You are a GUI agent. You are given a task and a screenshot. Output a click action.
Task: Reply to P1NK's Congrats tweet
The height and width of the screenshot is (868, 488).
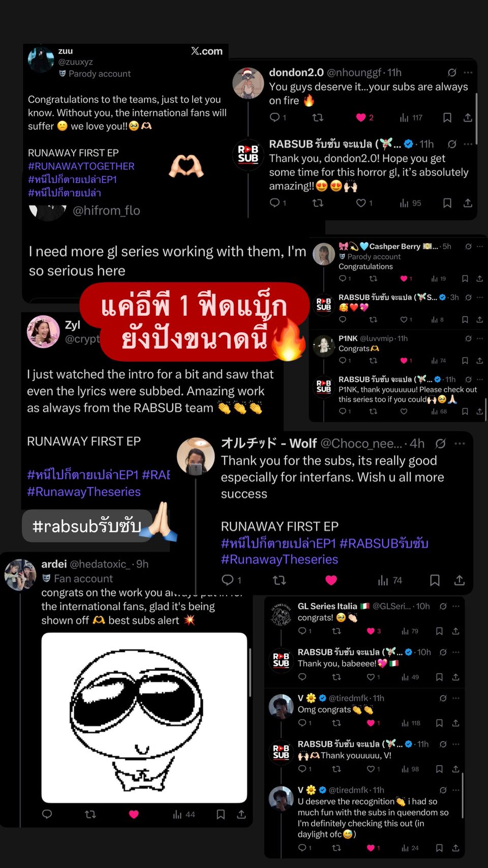pos(343,361)
